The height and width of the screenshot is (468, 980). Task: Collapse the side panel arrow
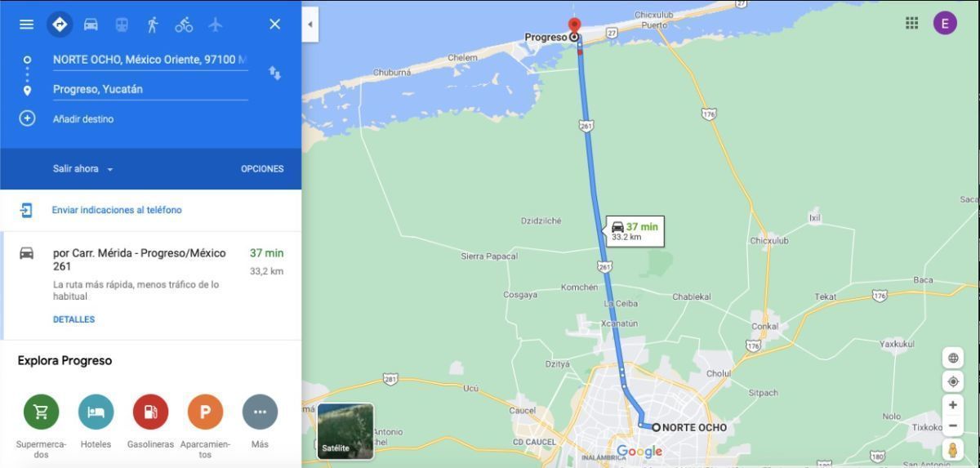pos(310,25)
